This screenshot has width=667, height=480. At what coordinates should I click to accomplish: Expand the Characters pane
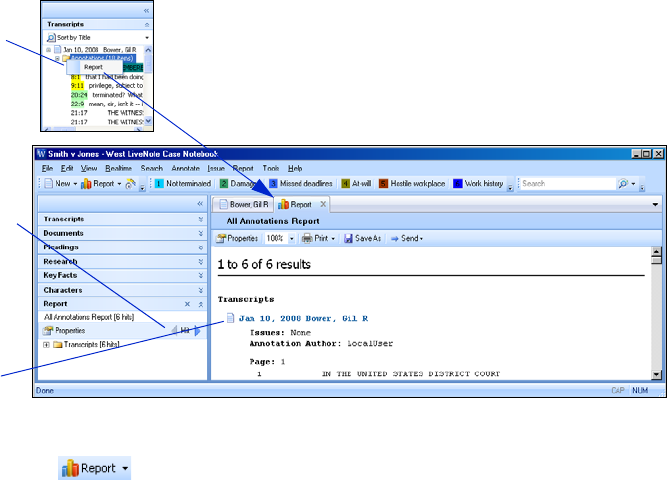click(201, 290)
